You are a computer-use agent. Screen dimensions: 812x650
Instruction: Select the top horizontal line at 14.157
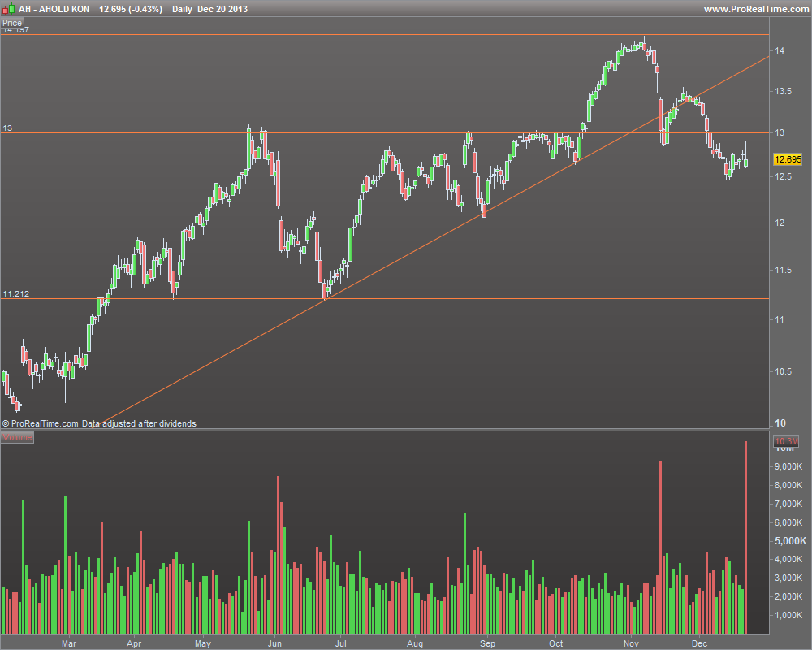pos(385,35)
